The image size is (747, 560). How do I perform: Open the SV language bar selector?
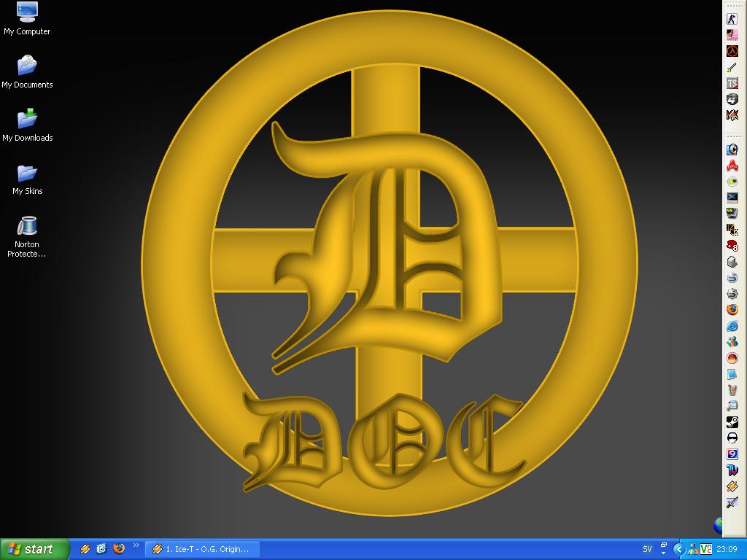[x=648, y=550]
